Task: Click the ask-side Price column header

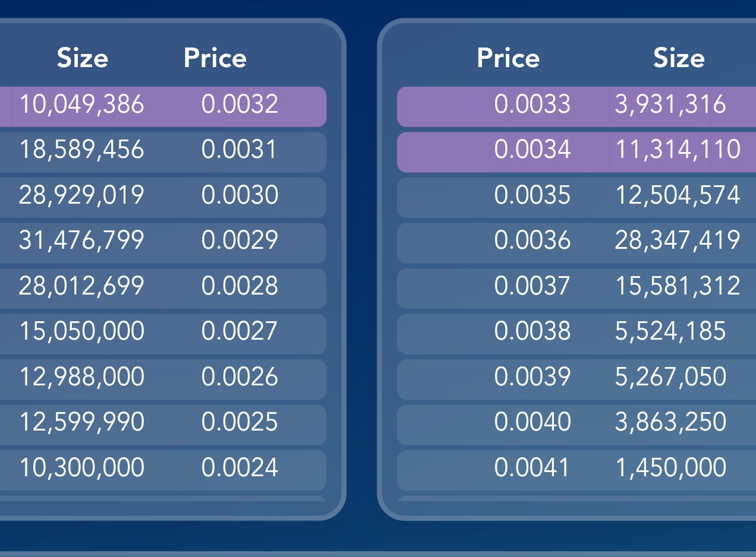Action: tap(508, 58)
